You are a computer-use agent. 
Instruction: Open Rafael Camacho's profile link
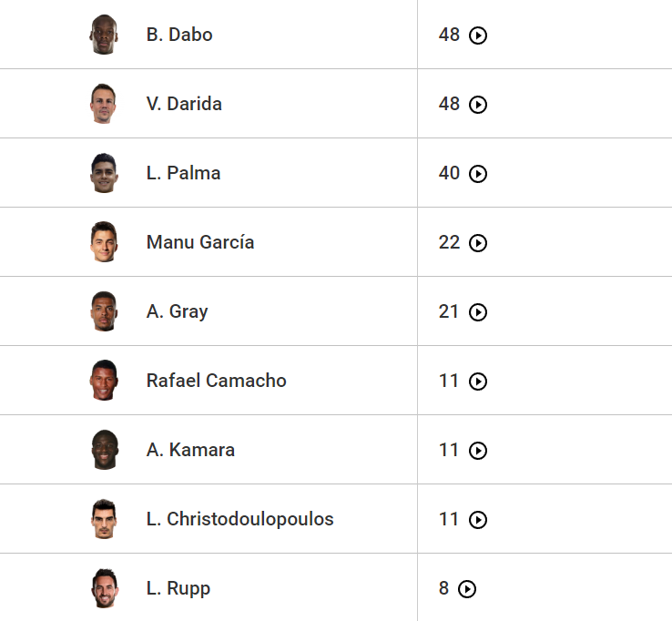pyautogui.click(x=216, y=381)
